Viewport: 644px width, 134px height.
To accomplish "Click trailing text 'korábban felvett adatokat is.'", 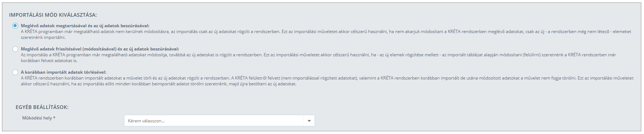I will pos(49,61).
